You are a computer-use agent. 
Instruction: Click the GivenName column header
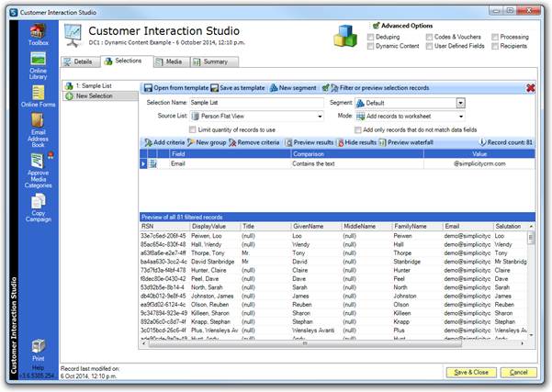[x=317, y=226]
